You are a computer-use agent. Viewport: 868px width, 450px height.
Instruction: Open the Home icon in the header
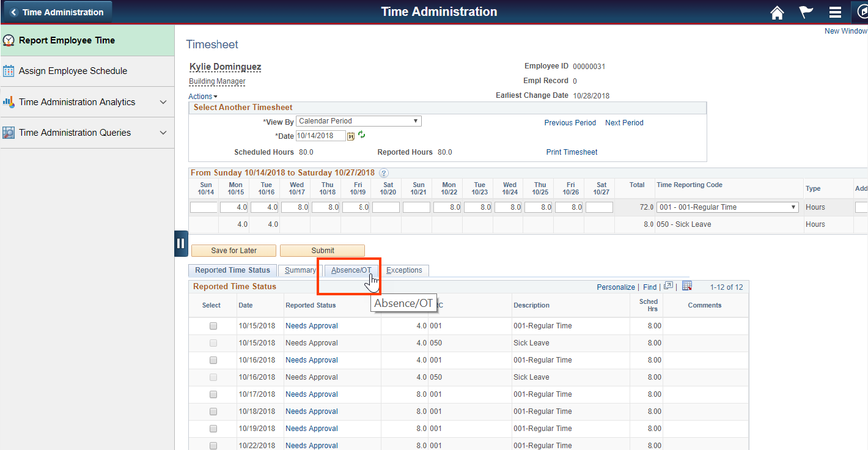click(x=777, y=12)
